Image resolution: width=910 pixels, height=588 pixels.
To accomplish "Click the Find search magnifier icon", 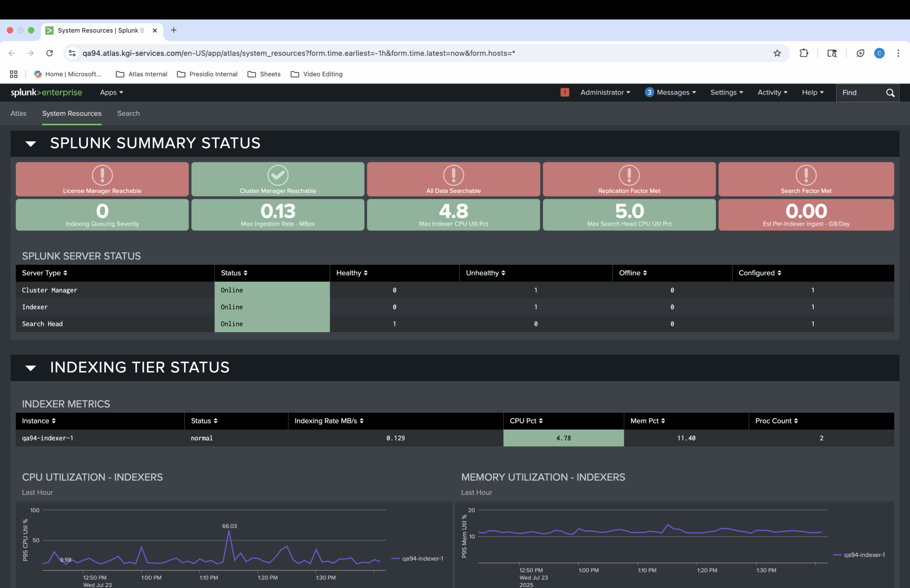I will point(890,92).
